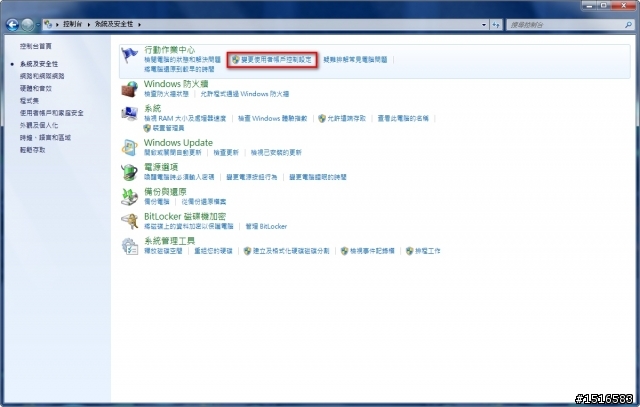Click the refresh button beside the address bar

click(x=496, y=25)
